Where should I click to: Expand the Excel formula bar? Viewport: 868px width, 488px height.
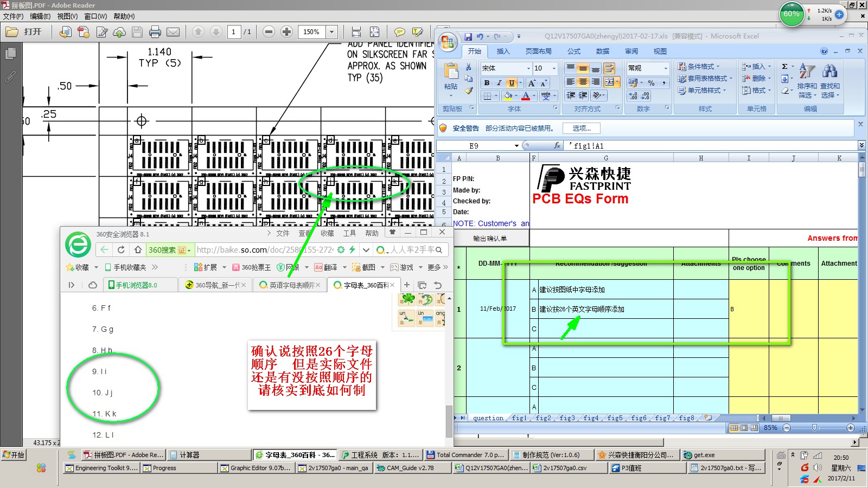coord(861,145)
